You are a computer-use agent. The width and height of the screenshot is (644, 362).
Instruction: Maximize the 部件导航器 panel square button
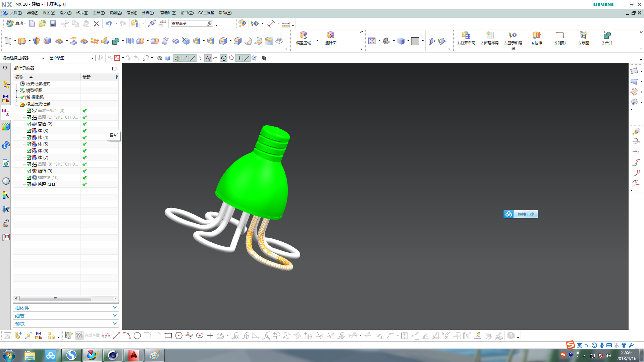click(x=114, y=68)
